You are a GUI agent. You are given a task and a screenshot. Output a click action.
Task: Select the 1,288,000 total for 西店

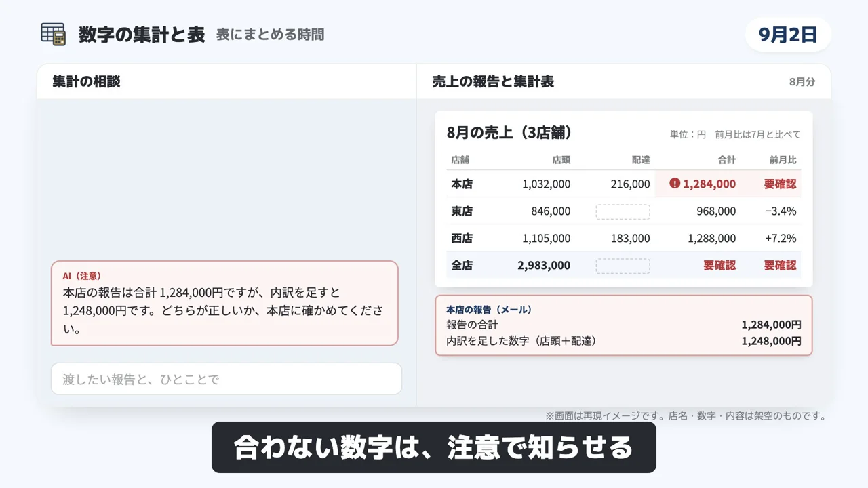point(711,238)
